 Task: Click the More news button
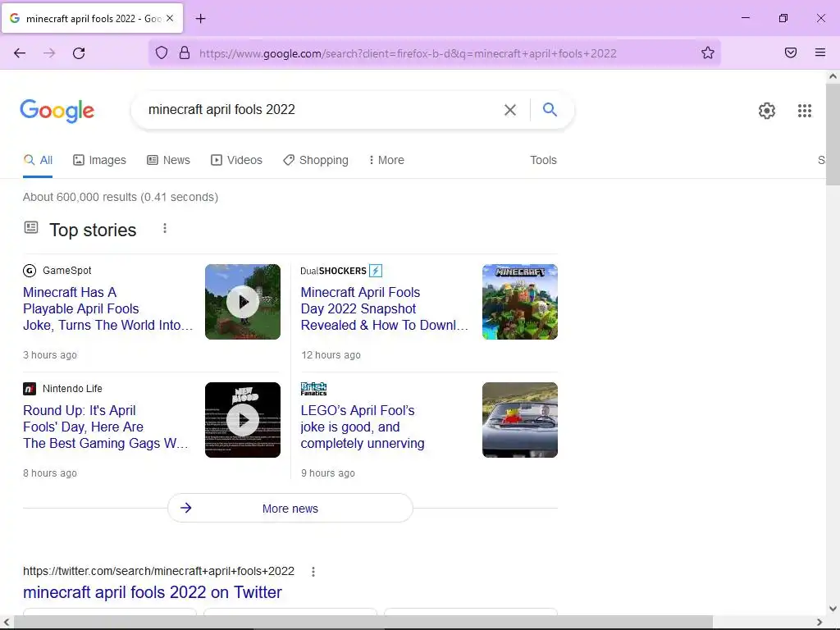(x=290, y=508)
